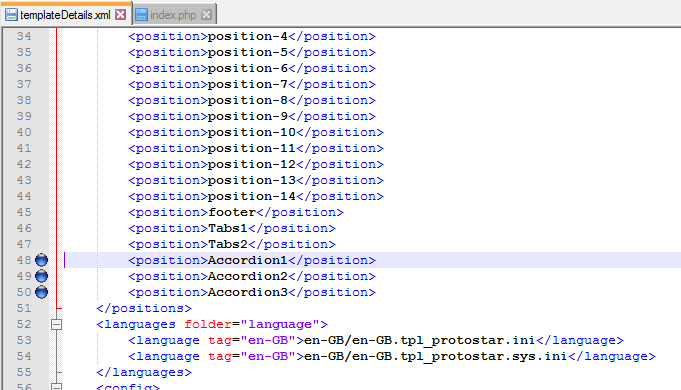The image size is (681, 390).
Task: Click the text Accordion3
Action: pos(248,292)
